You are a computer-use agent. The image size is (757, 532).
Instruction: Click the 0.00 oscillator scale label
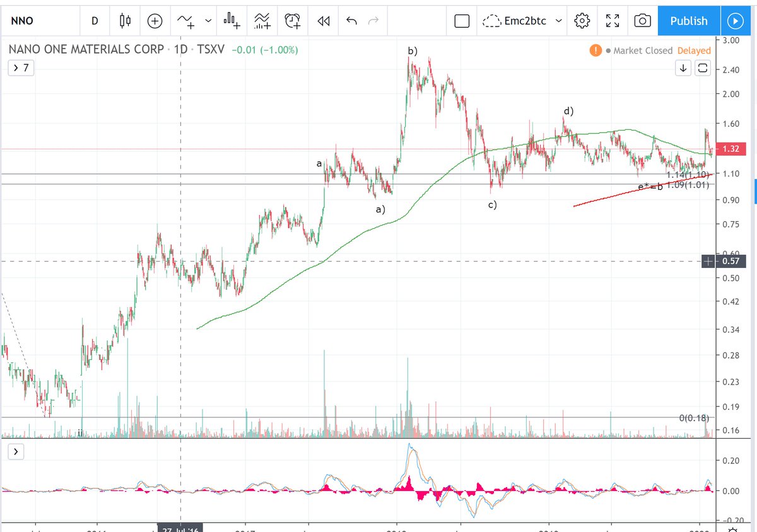(732, 490)
